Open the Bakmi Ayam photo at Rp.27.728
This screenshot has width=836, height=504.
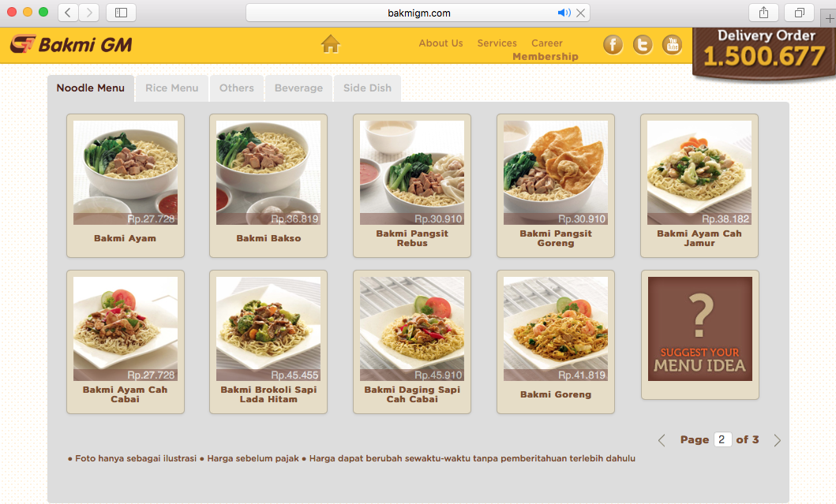pos(126,173)
